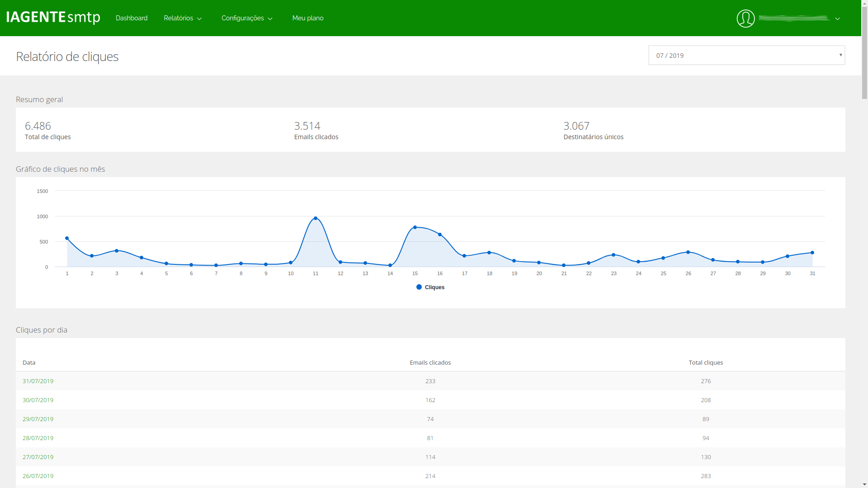Click the chart data point on day 31
The height and width of the screenshot is (488, 868).
click(x=812, y=253)
